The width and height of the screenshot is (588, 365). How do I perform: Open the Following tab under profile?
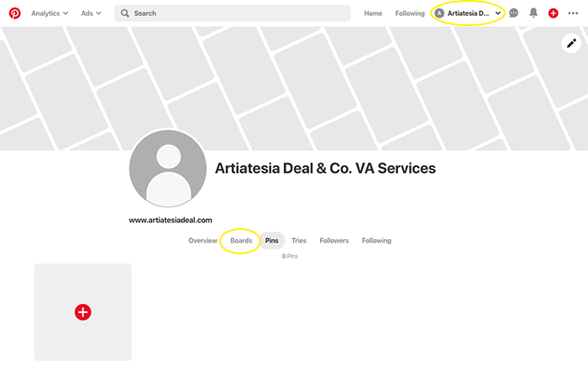coord(376,241)
